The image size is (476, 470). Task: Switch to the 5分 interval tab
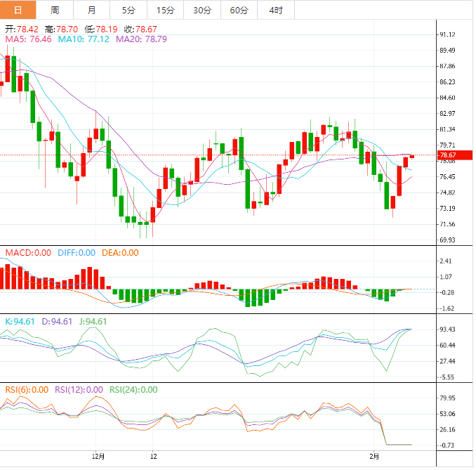(x=128, y=10)
